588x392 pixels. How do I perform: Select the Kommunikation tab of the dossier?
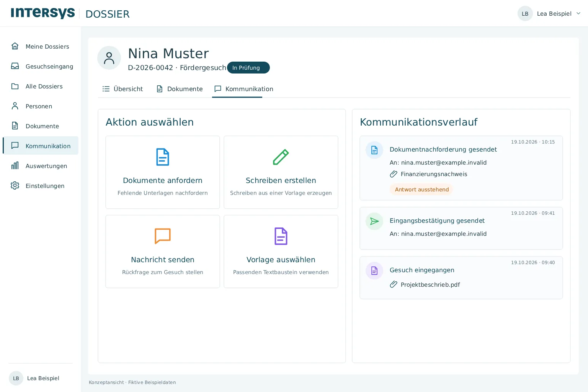pyautogui.click(x=243, y=89)
